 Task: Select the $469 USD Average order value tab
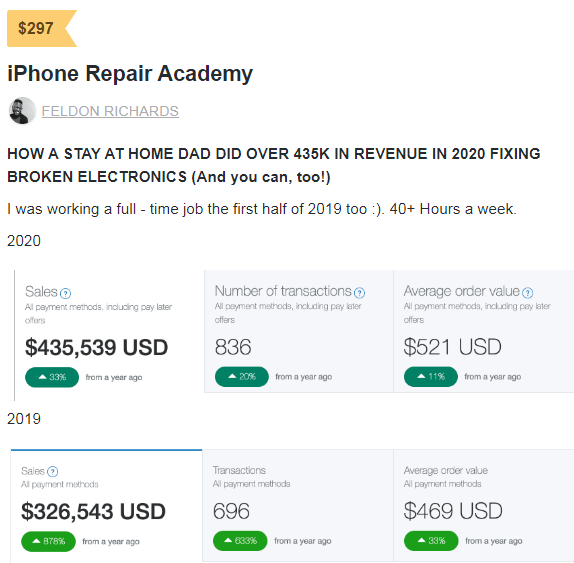[484, 506]
